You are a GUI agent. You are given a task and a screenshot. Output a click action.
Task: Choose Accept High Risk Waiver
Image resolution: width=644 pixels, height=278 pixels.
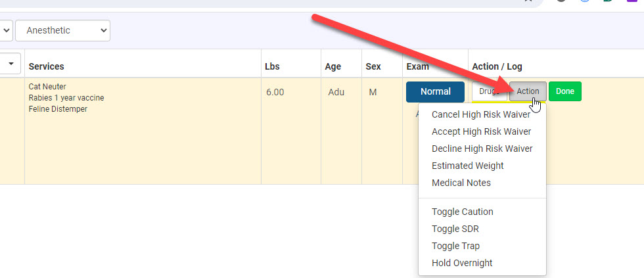click(481, 131)
